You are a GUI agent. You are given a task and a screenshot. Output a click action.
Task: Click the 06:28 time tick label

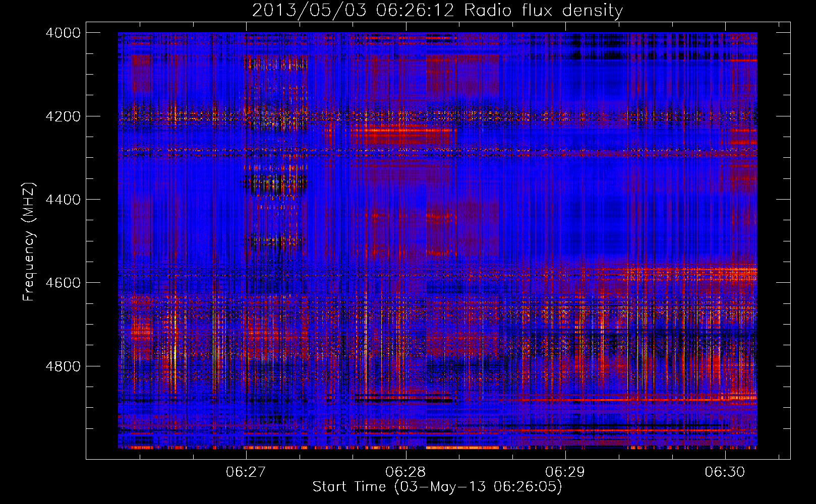pos(405,472)
